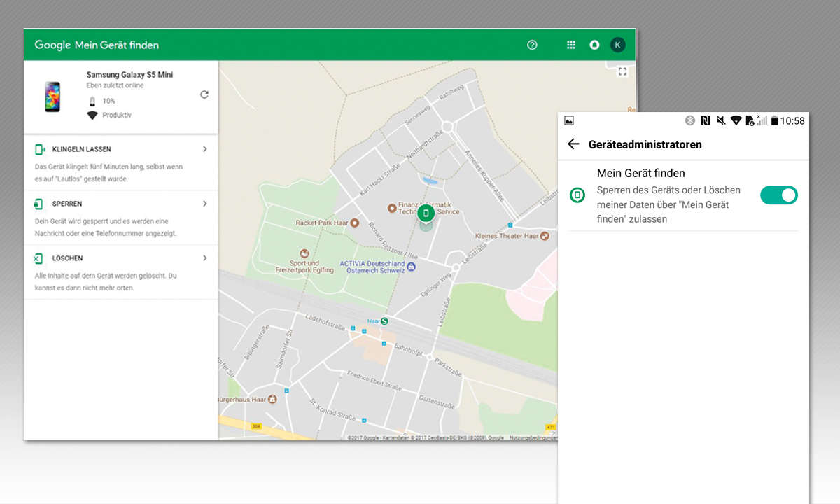Click the Löschen erase phone icon

pos(39,258)
